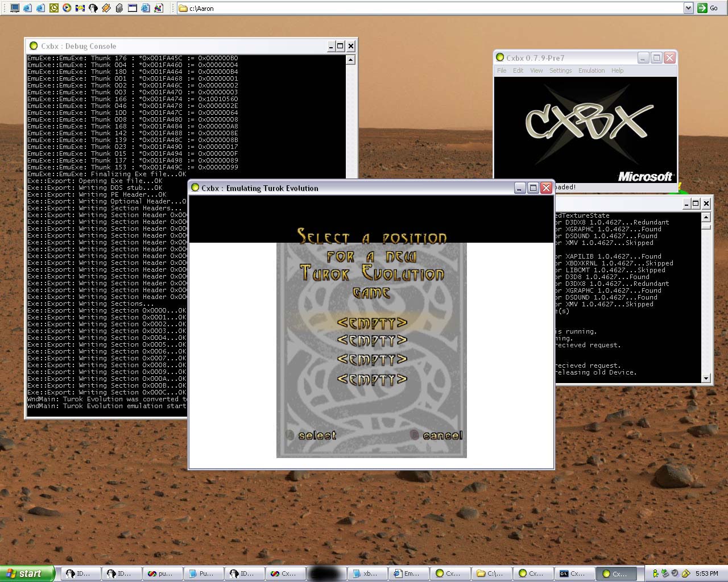Click the green figure icon in system tray

[x=655, y=573]
